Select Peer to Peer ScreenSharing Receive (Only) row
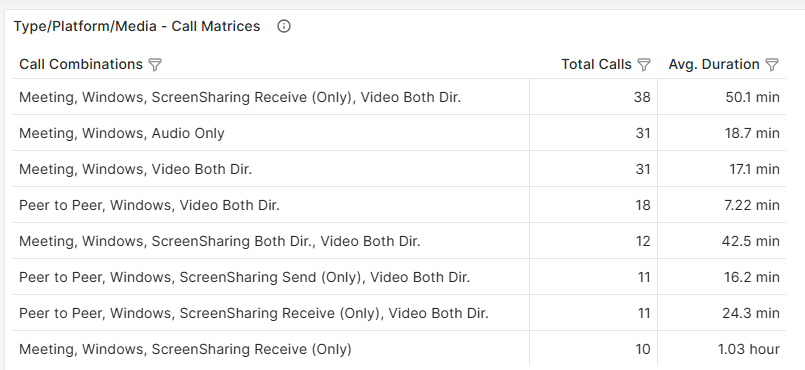805x370 pixels. coord(399,313)
